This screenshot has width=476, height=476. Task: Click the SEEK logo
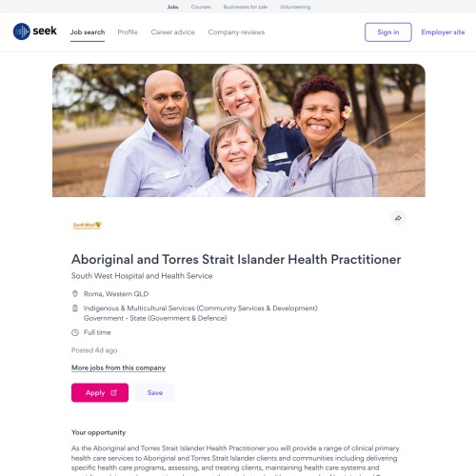[x=35, y=31]
